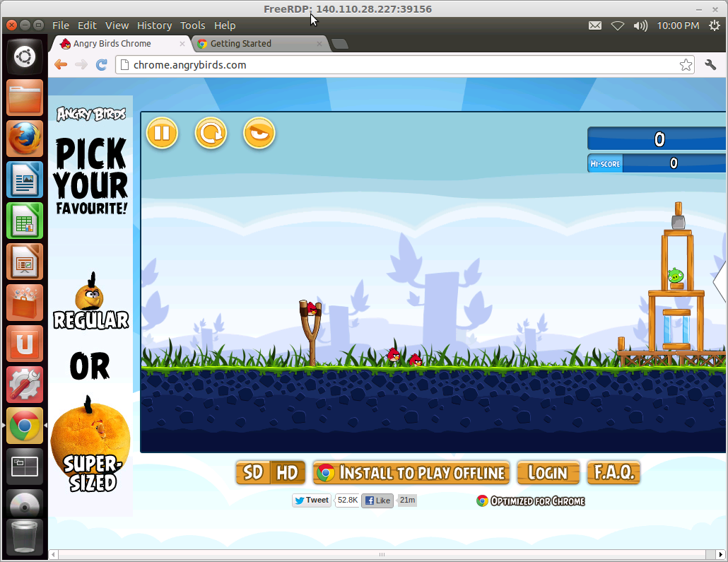This screenshot has height=562, width=728.
Task: Open the F.A.Q. page
Action: (613, 473)
